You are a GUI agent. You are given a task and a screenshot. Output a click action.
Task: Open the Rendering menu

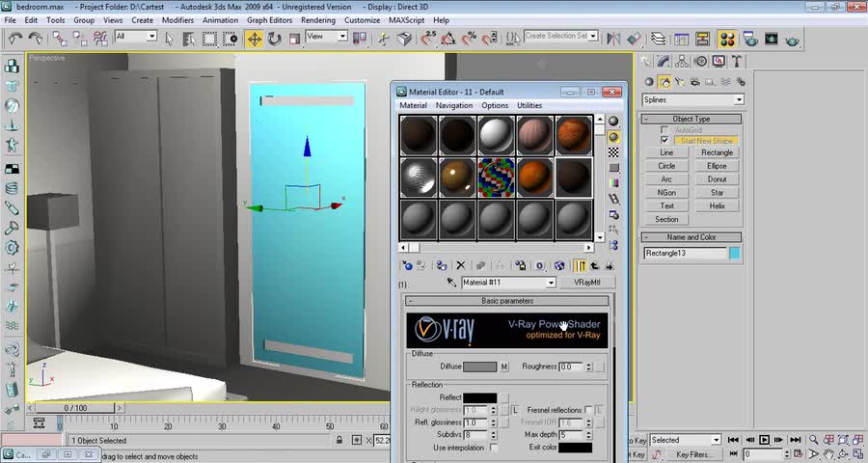(x=317, y=19)
